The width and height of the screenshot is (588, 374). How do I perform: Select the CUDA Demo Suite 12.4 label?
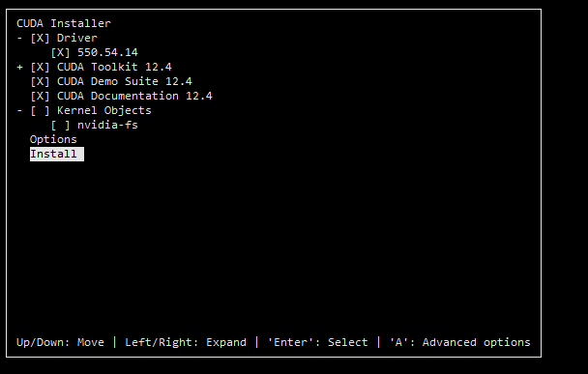(124, 81)
